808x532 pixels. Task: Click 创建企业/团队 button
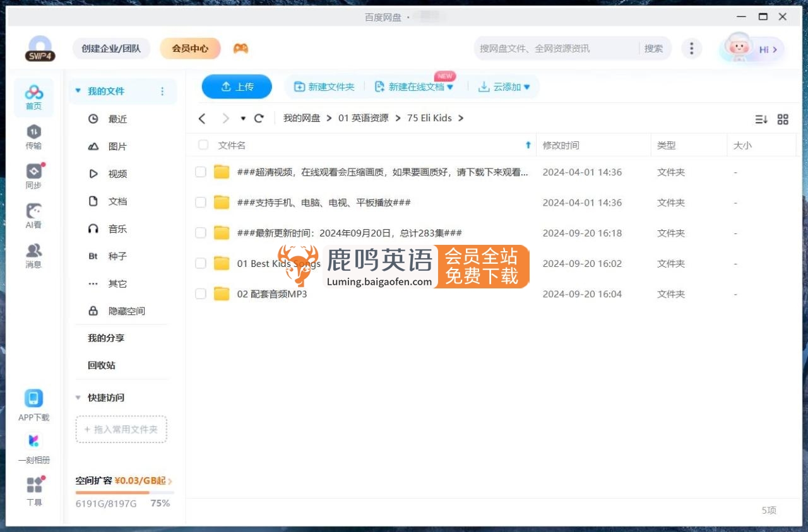coord(111,49)
